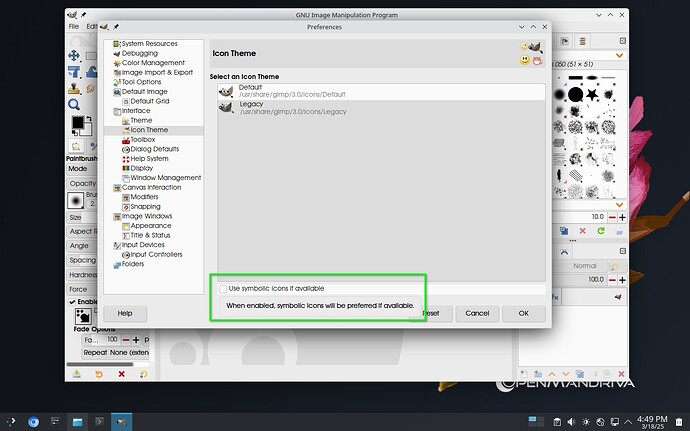Viewport: 690px width, 431px height.
Task: Select Interface in preferences tree
Action: tap(136, 111)
